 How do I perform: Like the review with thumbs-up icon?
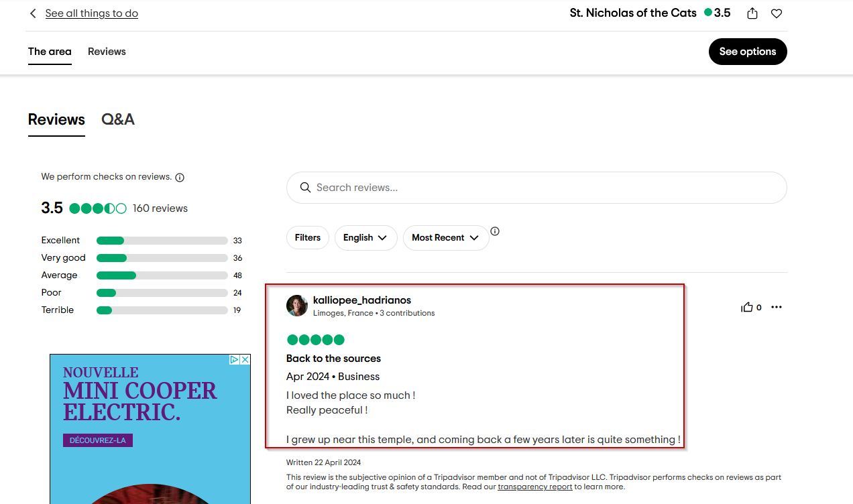[747, 307]
